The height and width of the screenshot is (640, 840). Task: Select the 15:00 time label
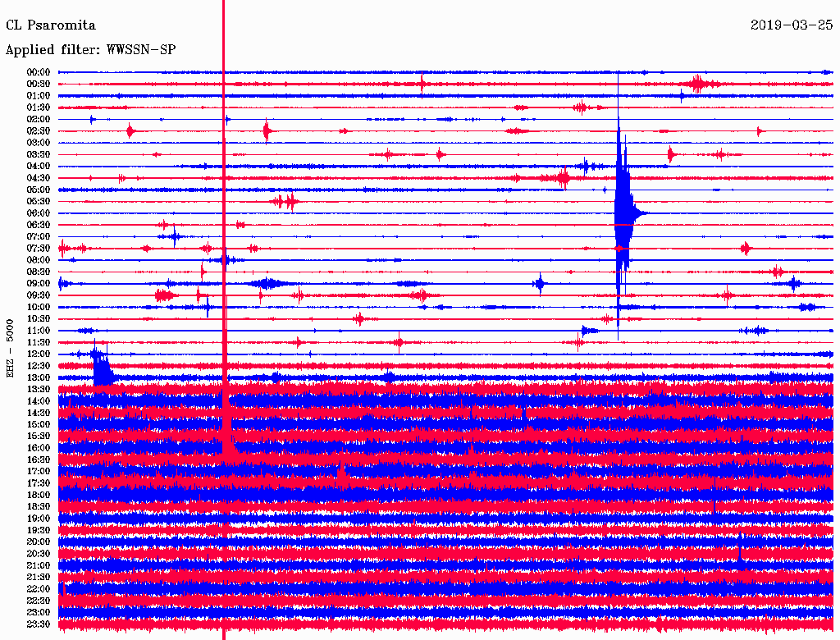[39, 425]
